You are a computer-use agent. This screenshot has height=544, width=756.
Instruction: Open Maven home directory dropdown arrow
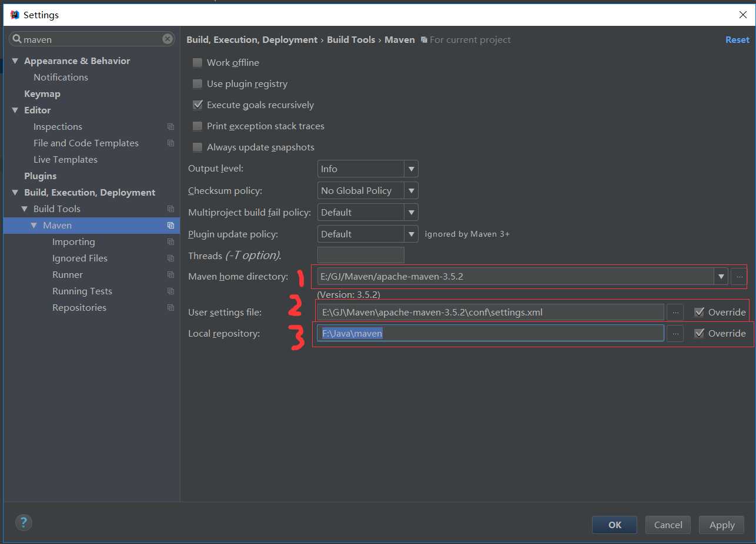pyautogui.click(x=721, y=276)
